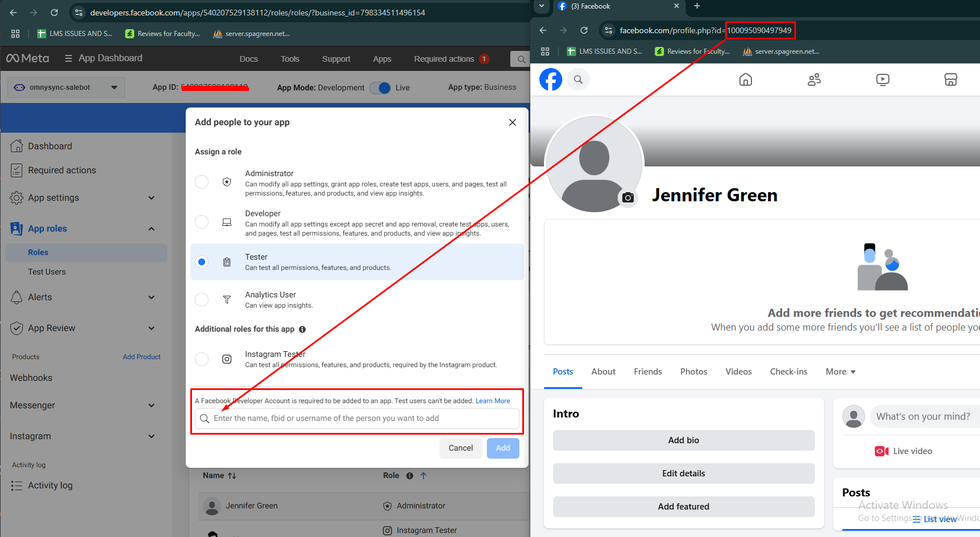Click the Facebook profile URL address bar

(705, 30)
